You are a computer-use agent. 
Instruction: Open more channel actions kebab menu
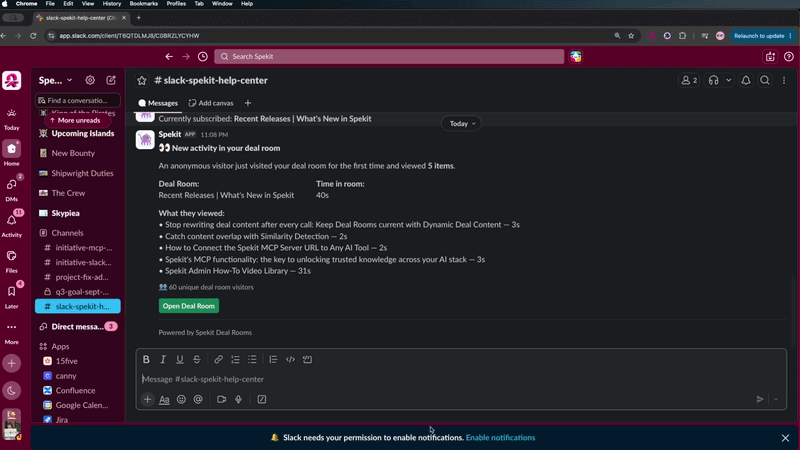point(784,80)
